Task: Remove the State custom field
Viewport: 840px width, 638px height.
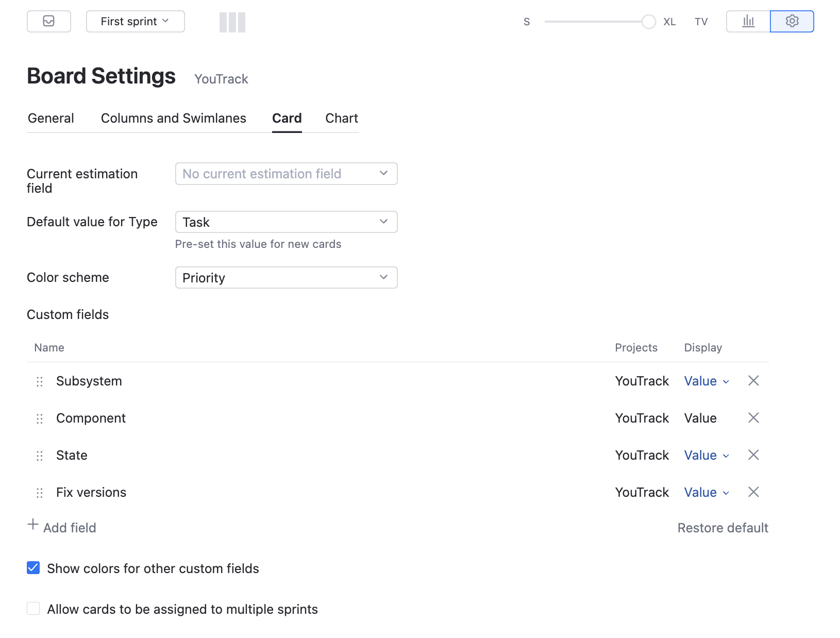Action: pyautogui.click(x=753, y=455)
